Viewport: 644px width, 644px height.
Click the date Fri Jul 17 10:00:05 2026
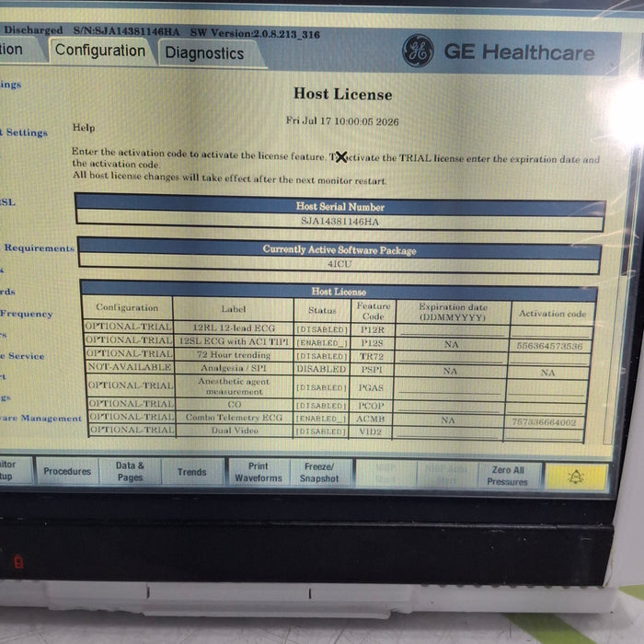(x=342, y=121)
